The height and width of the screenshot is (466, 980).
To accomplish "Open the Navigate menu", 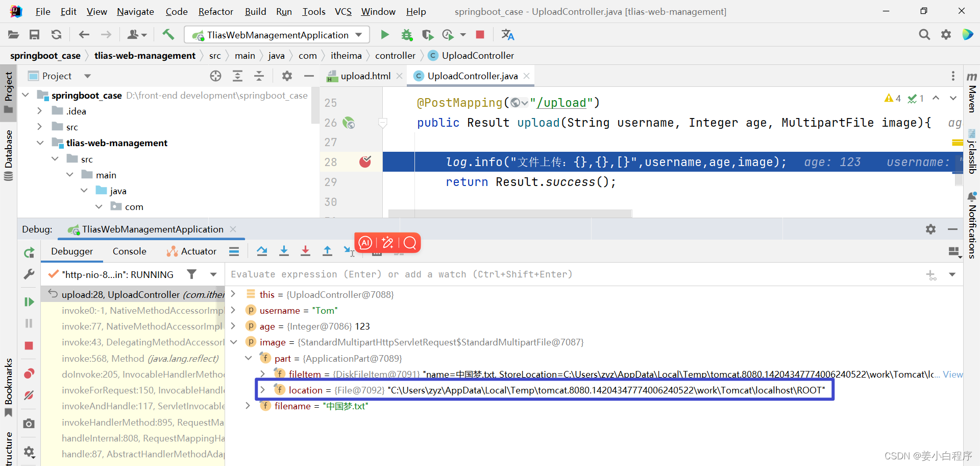I will (135, 11).
